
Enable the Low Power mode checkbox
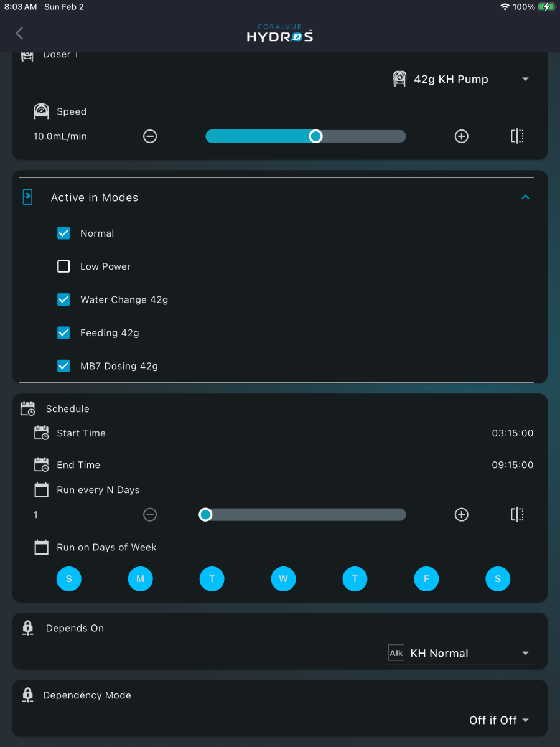point(63,266)
